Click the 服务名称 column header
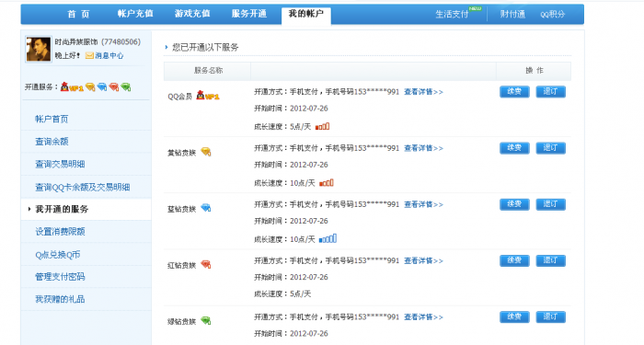Image resolution: width=644 pixels, height=345 pixels. pyautogui.click(x=208, y=71)
